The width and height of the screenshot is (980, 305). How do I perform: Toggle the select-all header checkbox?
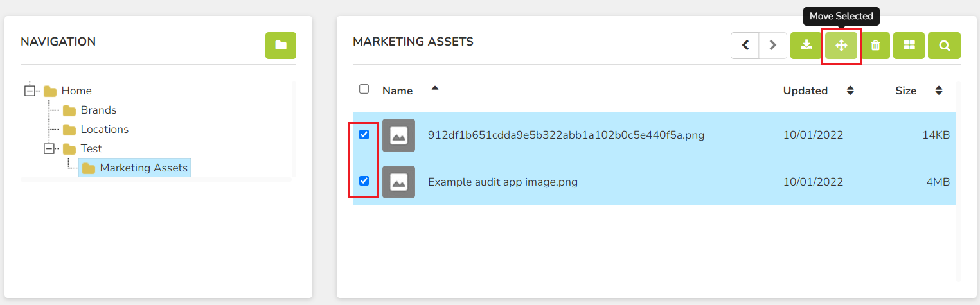364,89
